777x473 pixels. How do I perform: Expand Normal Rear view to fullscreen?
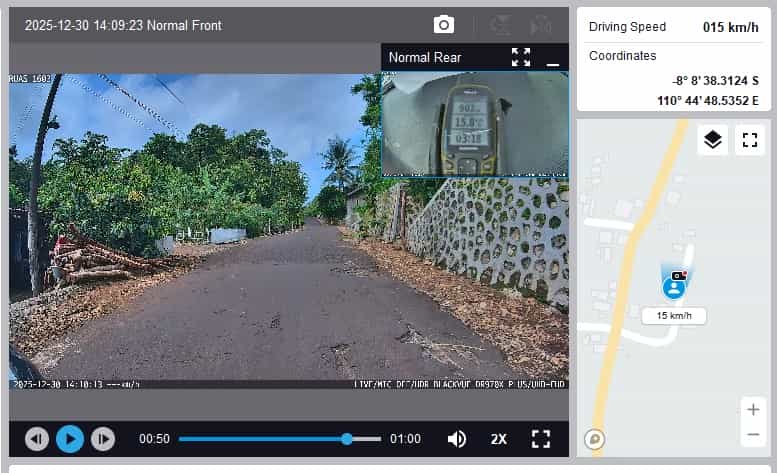pyautogui.click(x=521, y=57)
